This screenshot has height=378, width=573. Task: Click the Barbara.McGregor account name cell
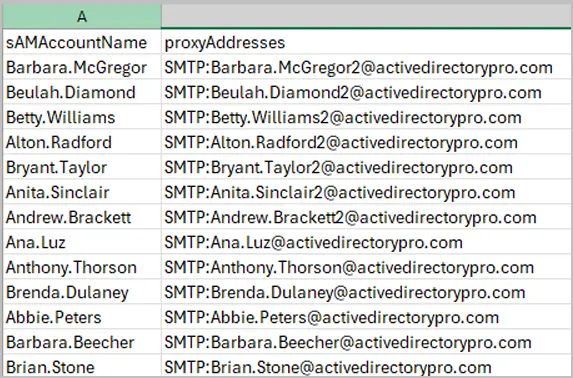[82, 67]
